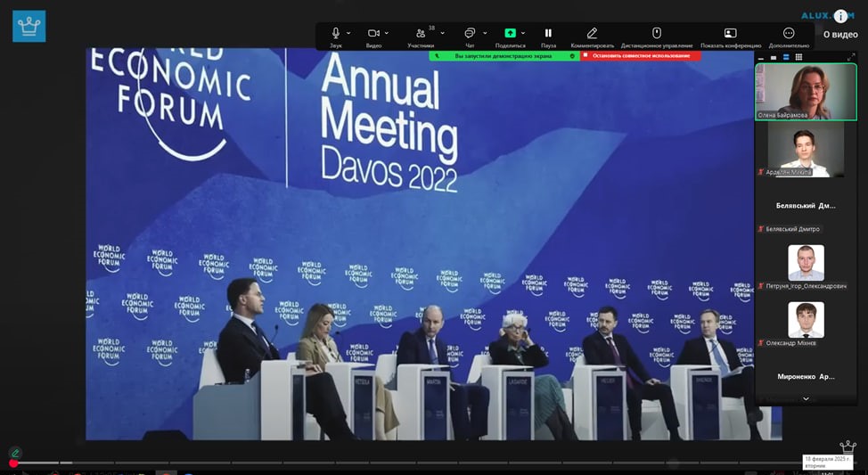Minimize participant strip via dash icon
The height and width of the screenshot is (475, 868).
pos(761,57)
